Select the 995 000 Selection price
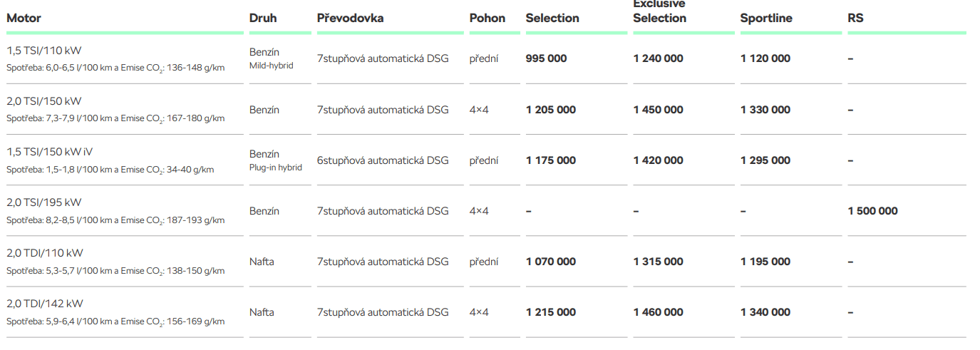This screenshot has height=350, width=980. [x=547, y=58]
